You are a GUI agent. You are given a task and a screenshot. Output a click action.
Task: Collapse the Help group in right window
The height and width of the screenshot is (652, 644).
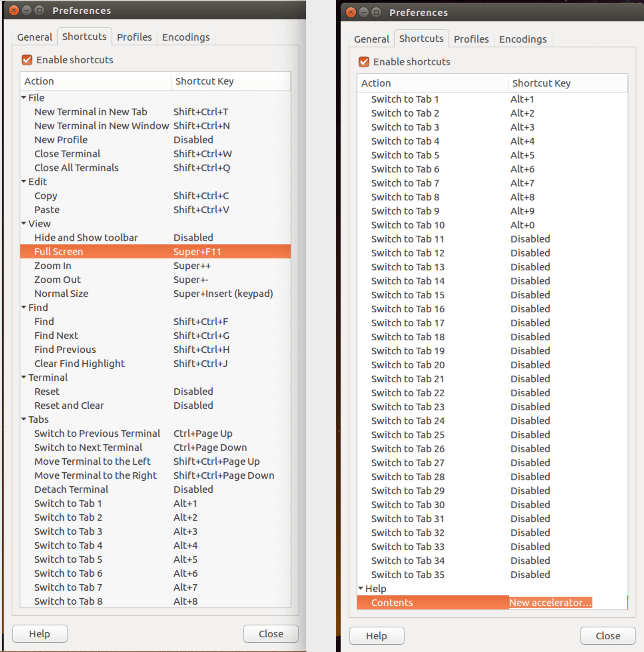click(x=361, y=588)
